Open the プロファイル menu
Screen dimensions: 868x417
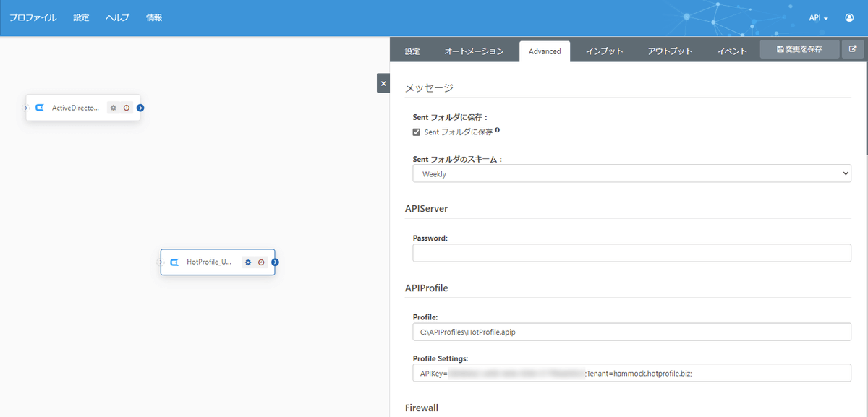[x=33, y=17]
